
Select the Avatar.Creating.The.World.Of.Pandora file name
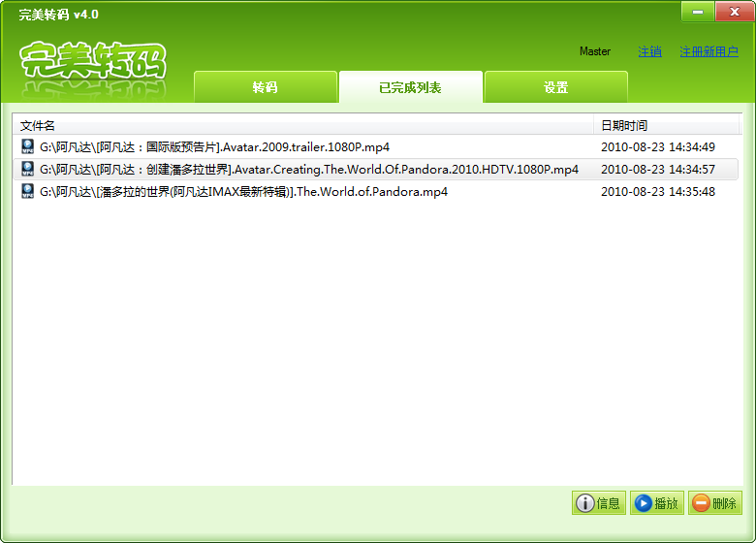309,170
